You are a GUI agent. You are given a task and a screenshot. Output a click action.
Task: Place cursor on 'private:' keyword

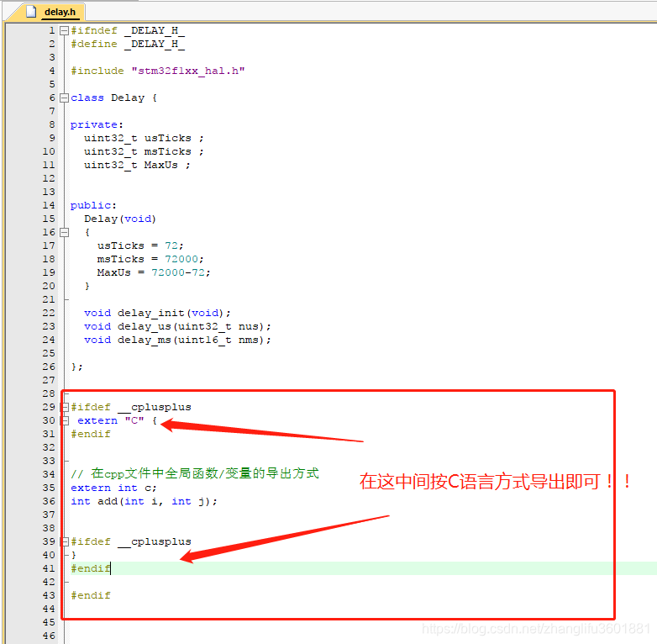[97, 125]
